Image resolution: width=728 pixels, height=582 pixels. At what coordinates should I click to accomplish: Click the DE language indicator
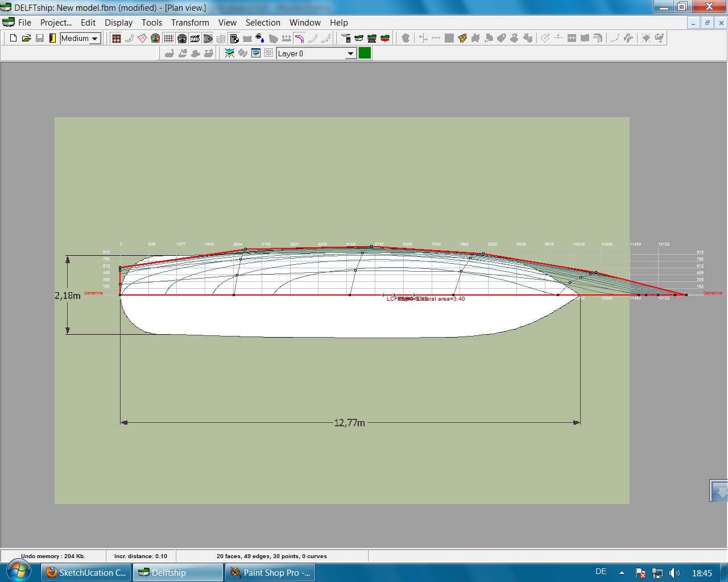tap(601, 572)
